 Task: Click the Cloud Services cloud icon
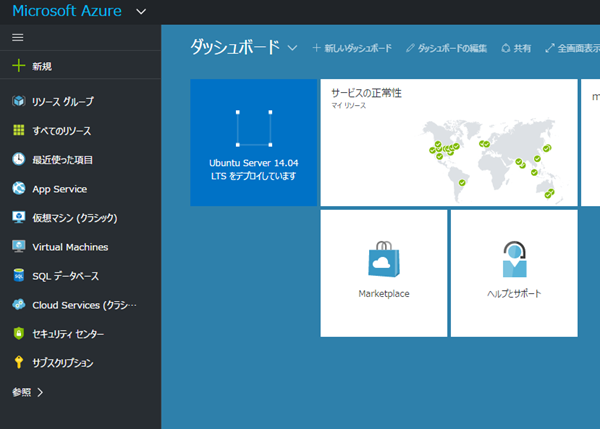pyautogui.click(x=18, y=305)
